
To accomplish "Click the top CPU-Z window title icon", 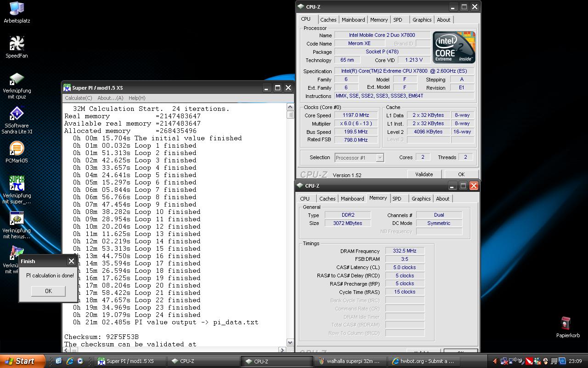I will [x=301, y=7].
